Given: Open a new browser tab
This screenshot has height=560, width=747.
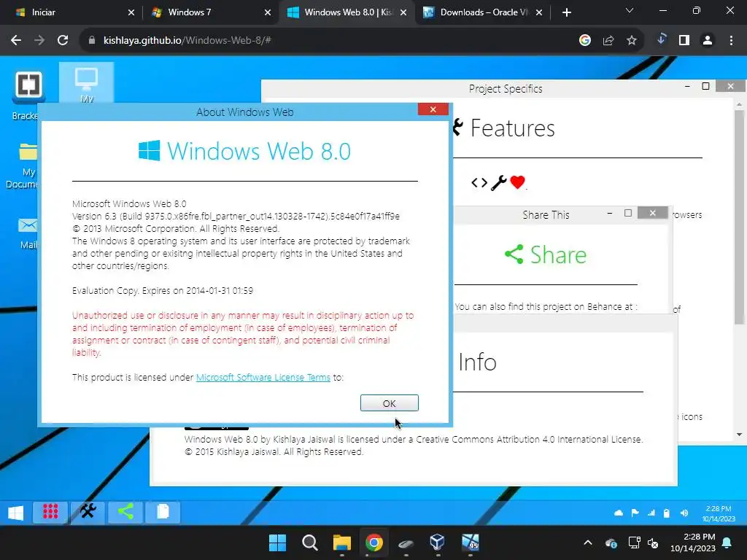Looking at the screenshot, I should coord(566,12).
